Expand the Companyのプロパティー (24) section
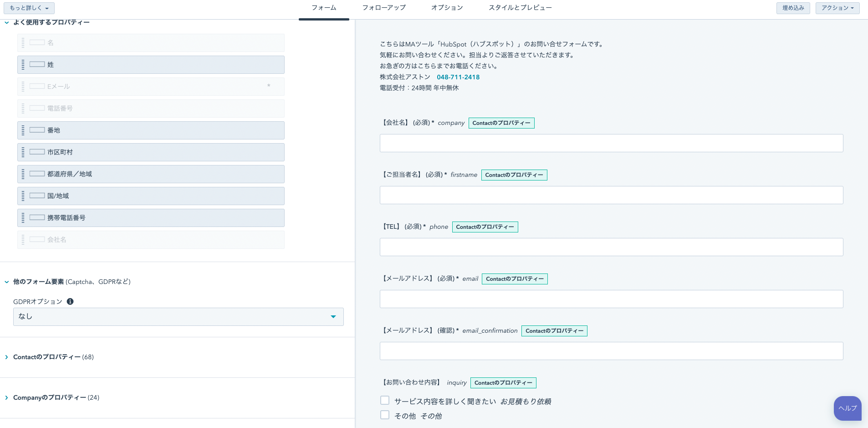868x428 pixels. tap(6, 397)
